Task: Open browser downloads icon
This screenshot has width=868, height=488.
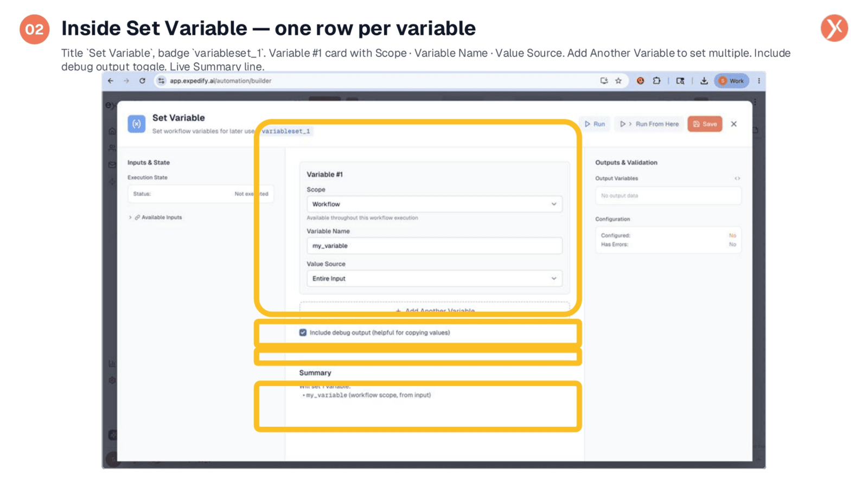Action: pos(704,81)
